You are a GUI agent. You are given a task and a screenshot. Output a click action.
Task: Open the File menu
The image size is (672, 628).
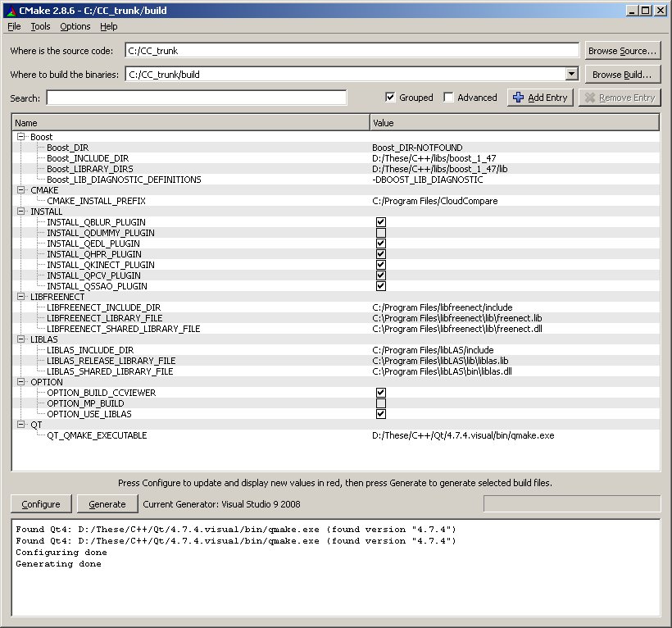pyautogui.click(x=14, y=26)
